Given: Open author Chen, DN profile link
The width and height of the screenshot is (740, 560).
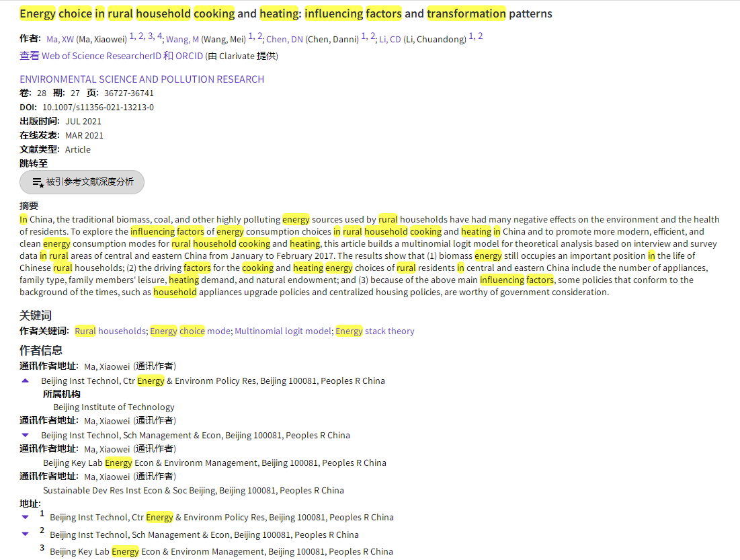Looking at the screenshot, I should pos(284,39).
